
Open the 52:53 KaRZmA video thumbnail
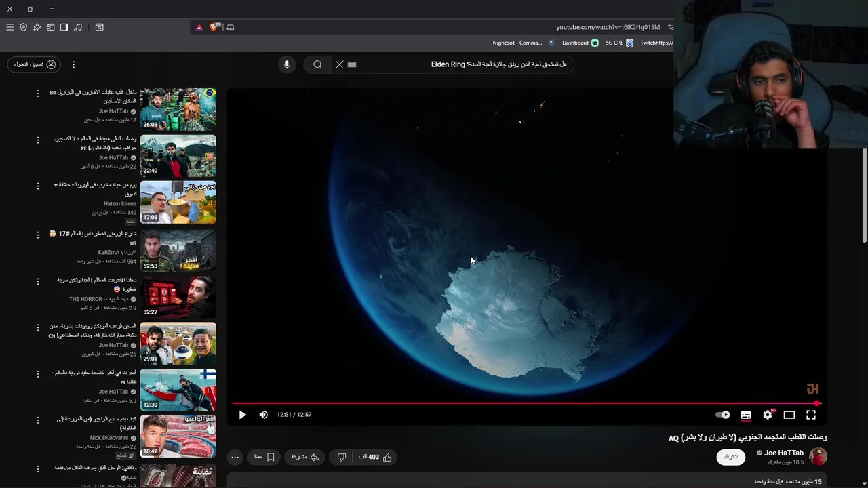click(178, 250)
